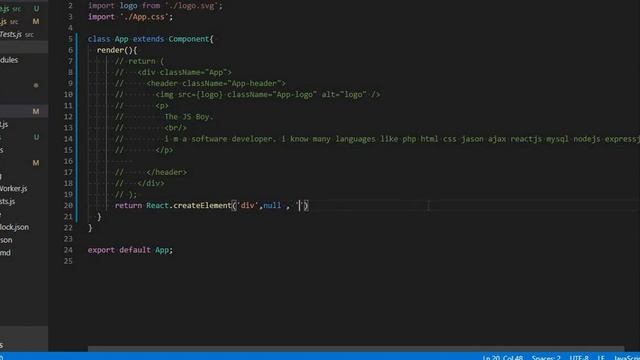Image resolution: width=640 pixels, height=360 pixels.
Task: Click the LF end-of-line status item
Action: coord(601,358)
